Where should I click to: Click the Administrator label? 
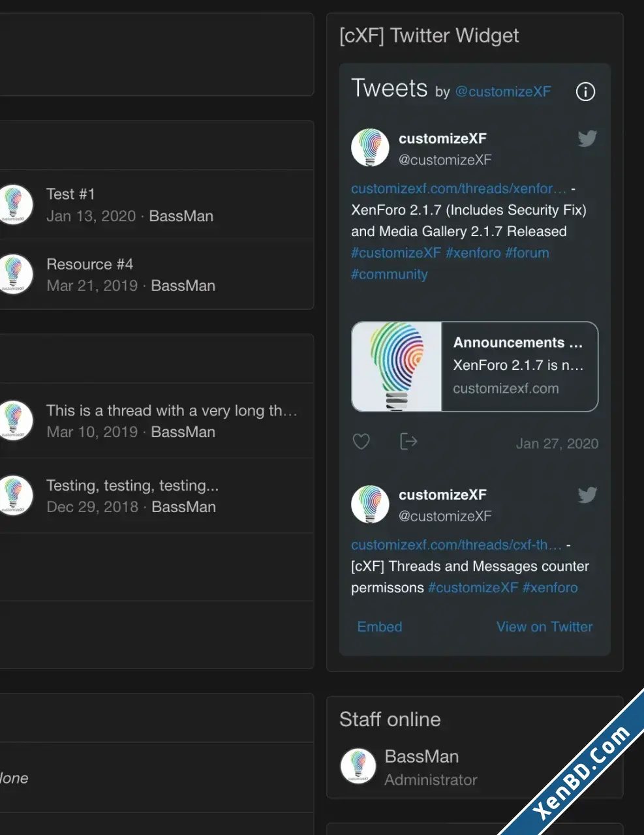click(x=431, y=780)
